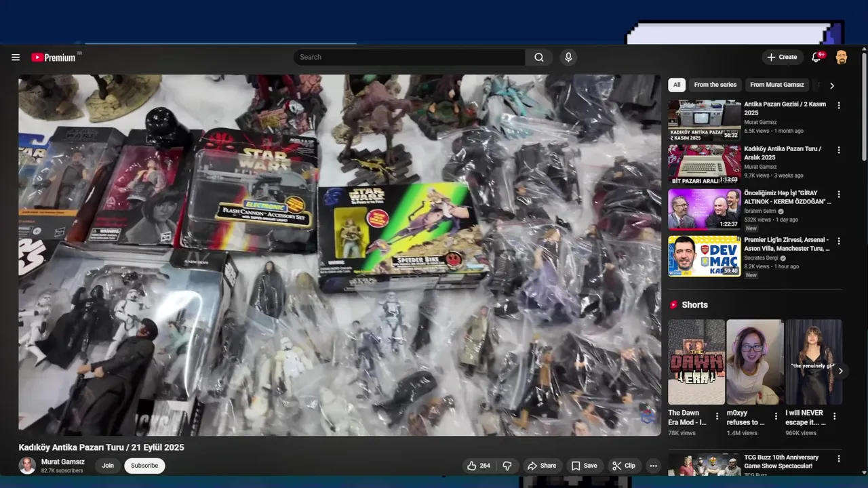Open options for m0xyy refuses short
Image resolution: width=868 pixels, height=488 pixels.
[x=776, y=416]
